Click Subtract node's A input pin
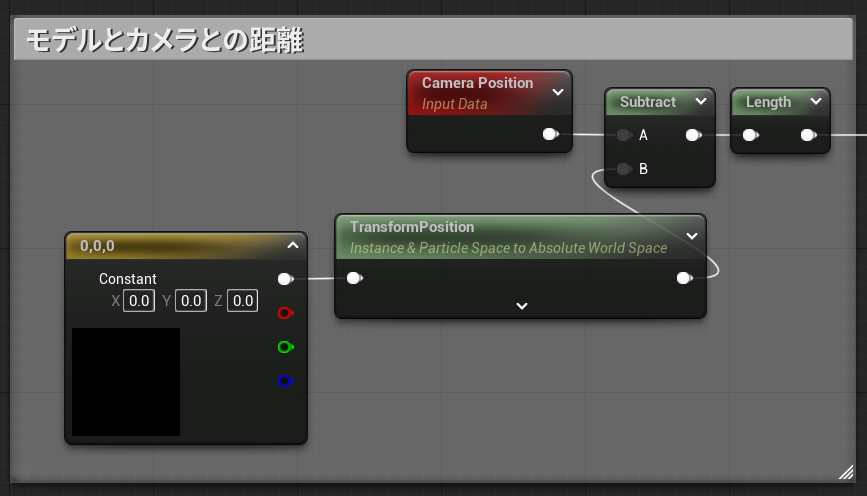The image size is (867, 496). pos(624,135)
